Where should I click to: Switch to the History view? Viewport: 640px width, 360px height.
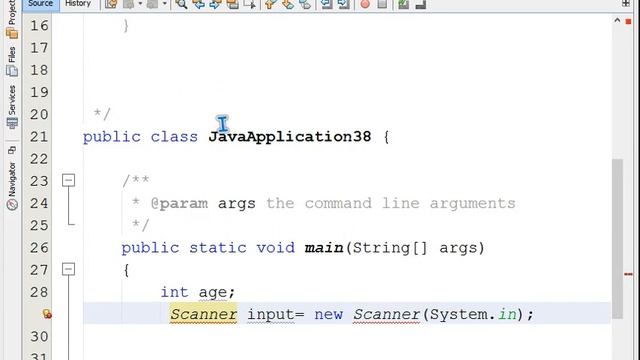78,4
